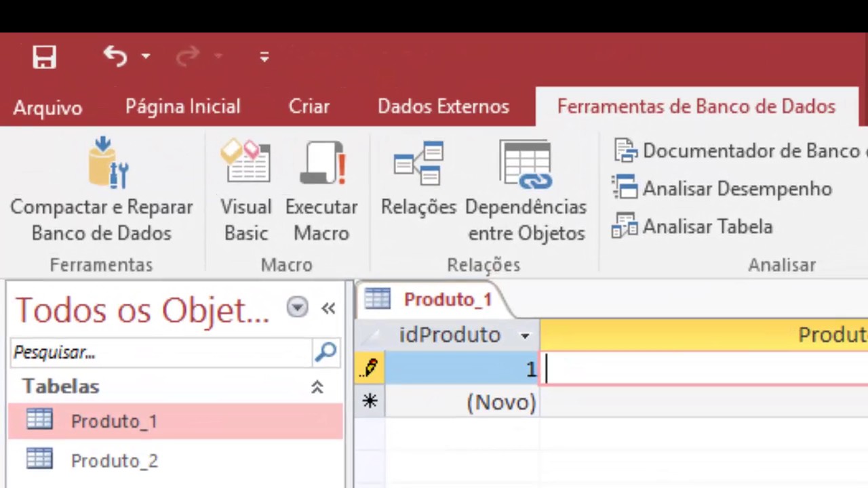Click the Produto field being edited
Viewport: 868px width, 488px height.
704,369
